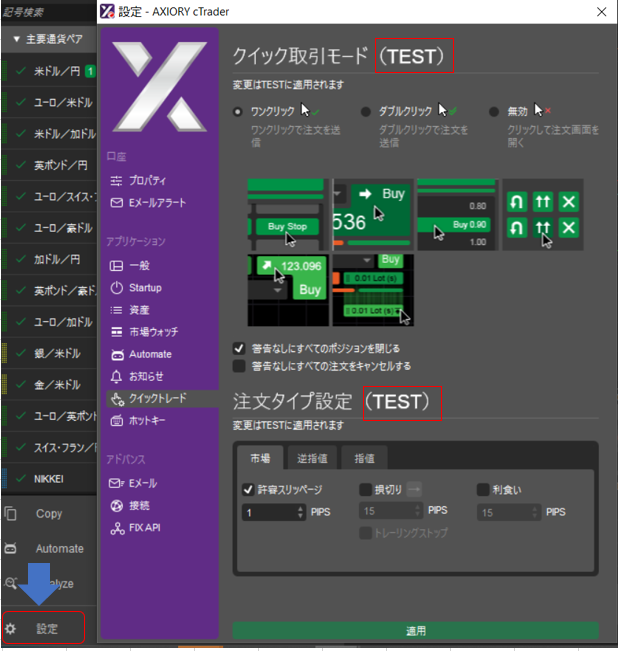This screenshot has width=618, height=651.
Task: Select 米ドル/円 symbol row
Action: (49, 71)
